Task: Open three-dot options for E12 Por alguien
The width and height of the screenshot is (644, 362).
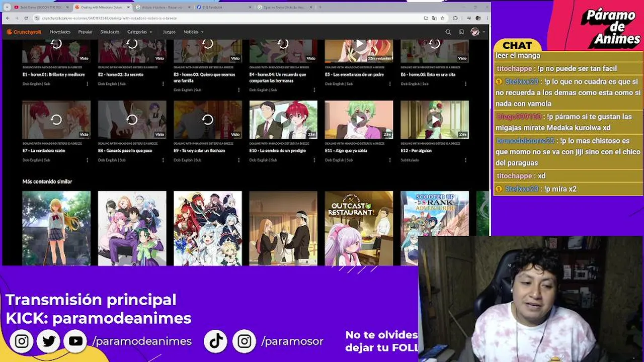Action: [x=465, y=160]
